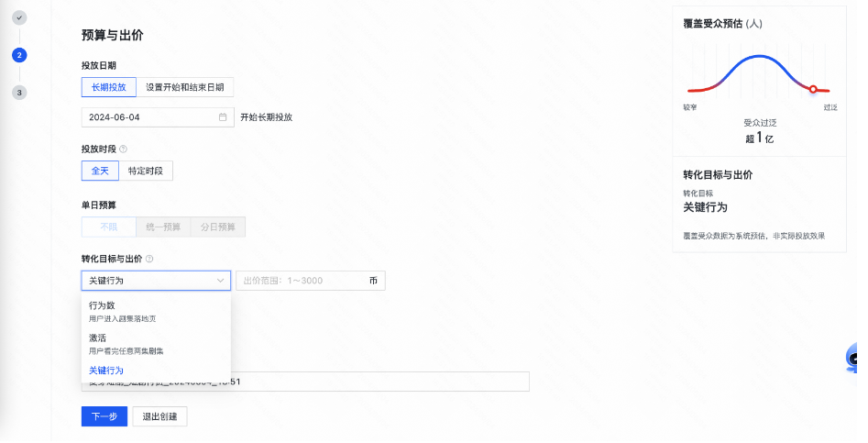This screenshot has height=443, width=868.
Task: Click the 转化目标与出价 sidebar heading
Action: [718, 175]
